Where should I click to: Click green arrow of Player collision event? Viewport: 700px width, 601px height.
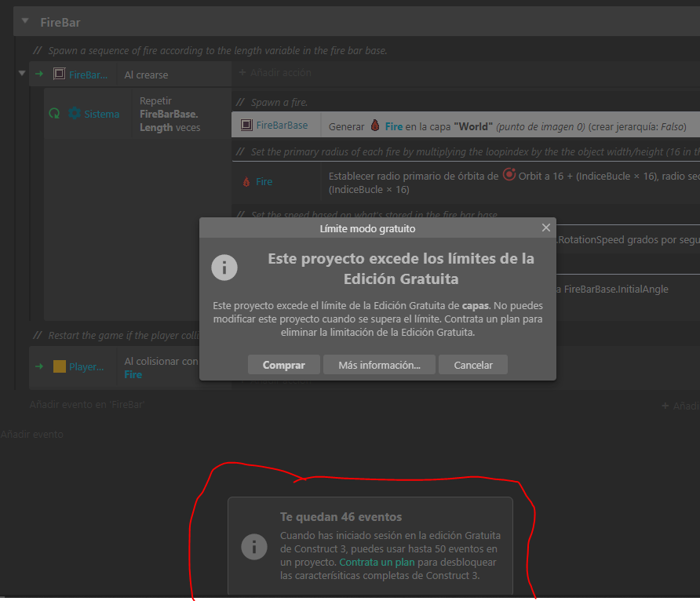39,366
